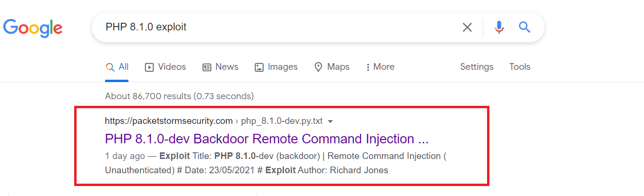Go to Google home via the logo
This screenshot has height=196, width=644.
(x=33, y=28)
